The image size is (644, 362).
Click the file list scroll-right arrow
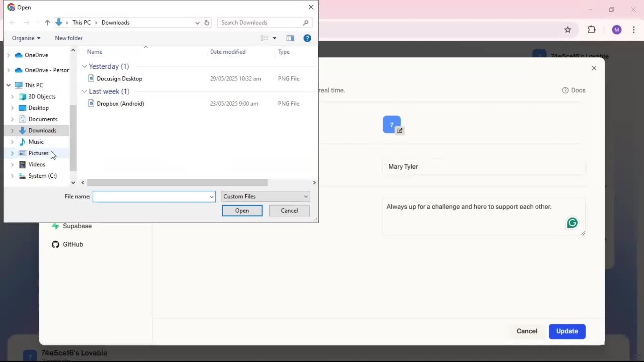pyautogui.click(x=314, y=183)
